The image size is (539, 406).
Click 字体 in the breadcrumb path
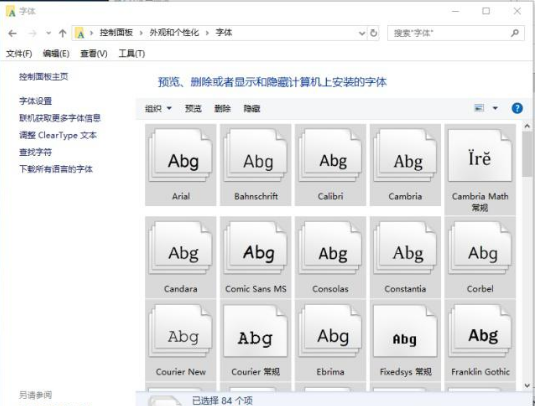click(224, 33)
